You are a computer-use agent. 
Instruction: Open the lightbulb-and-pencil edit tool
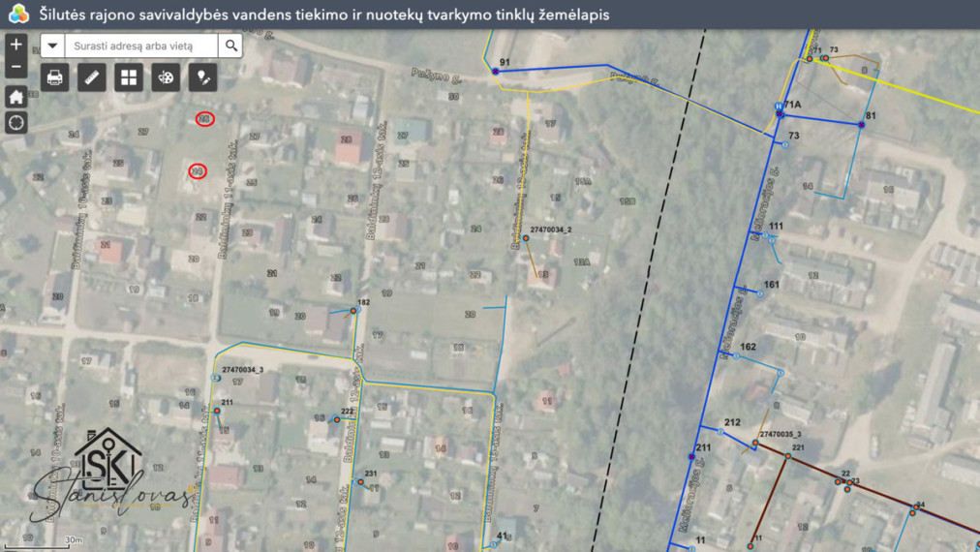coord(203,77)
